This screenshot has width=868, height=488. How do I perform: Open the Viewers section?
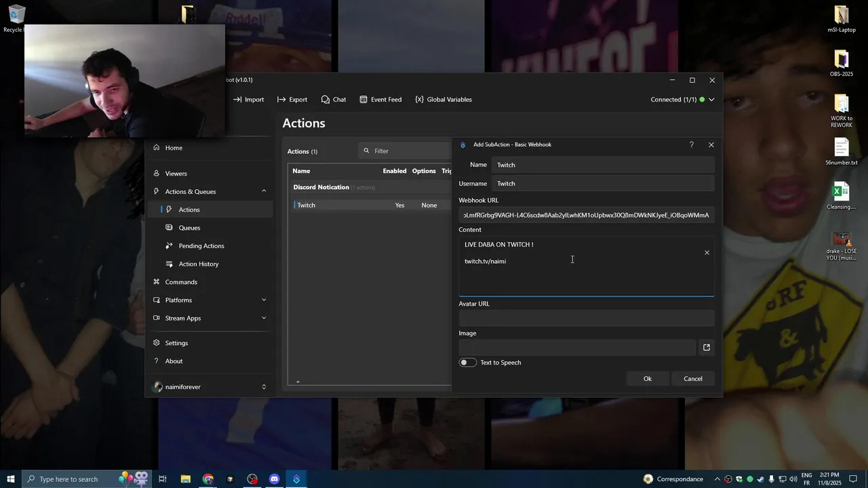tap(176, 174)
